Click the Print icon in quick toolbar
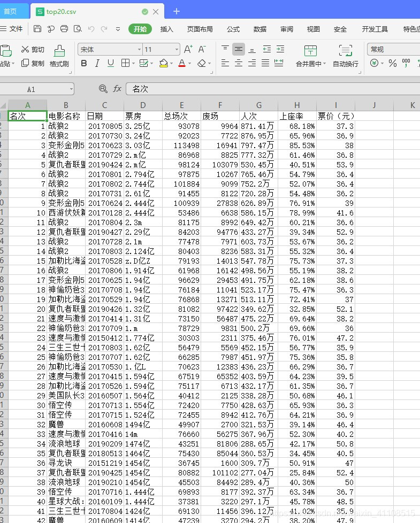Viewport: 420px width, 523px height. pyautogui.click(x=64, y=29)
